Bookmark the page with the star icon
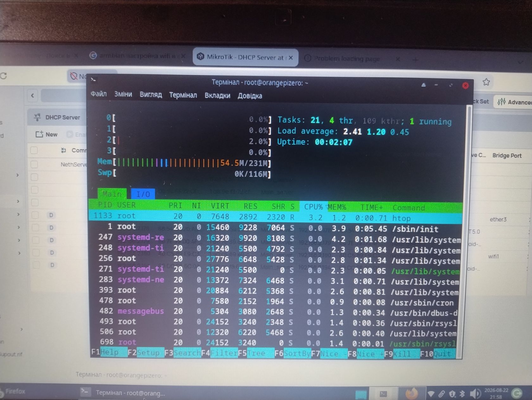Image resolution: width=532 pixels, height=400 pixels. point(486,82)
